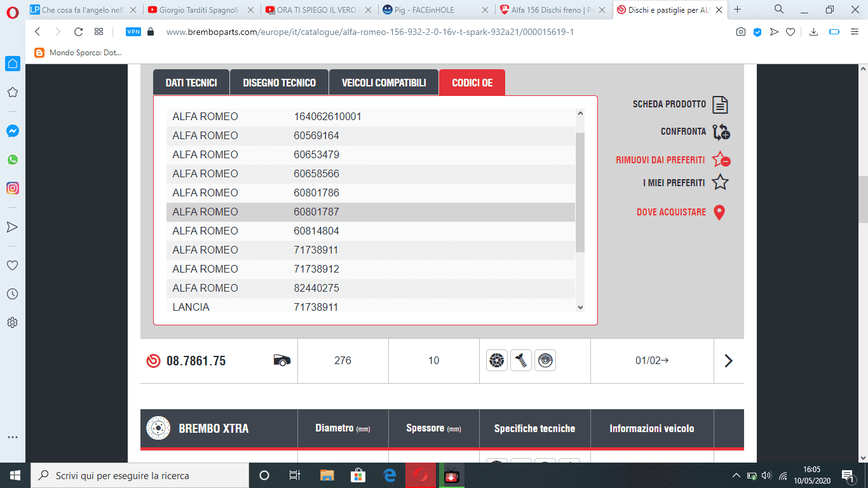Select the VEICOLI COMPATIBILI tab

pyautogui.click(x=384, y=83)
